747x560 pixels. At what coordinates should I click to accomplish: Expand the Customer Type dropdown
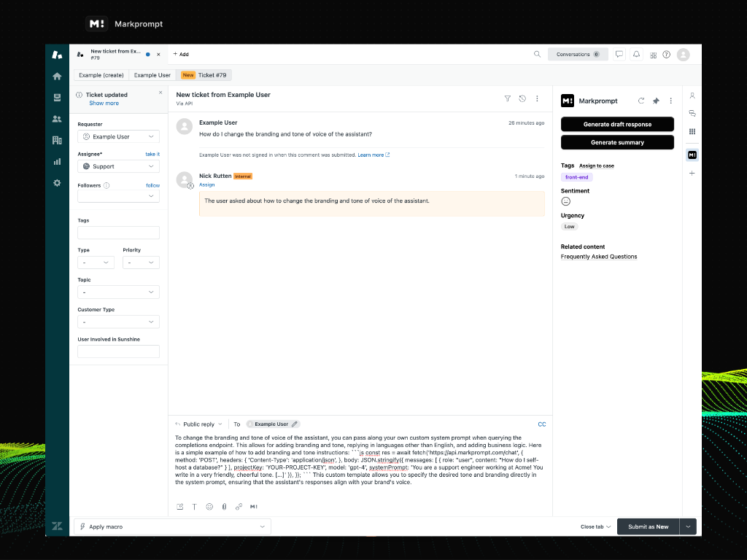(x=119, y=322)
